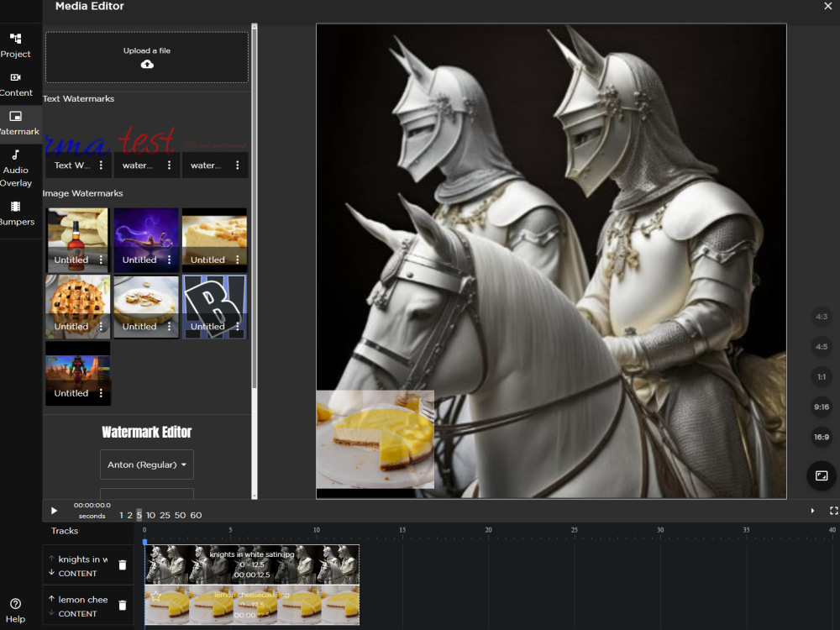This screenshot has height=630, width=840.
Task: Select lemon cheesecake timeline clip
Action: (252, 605)
